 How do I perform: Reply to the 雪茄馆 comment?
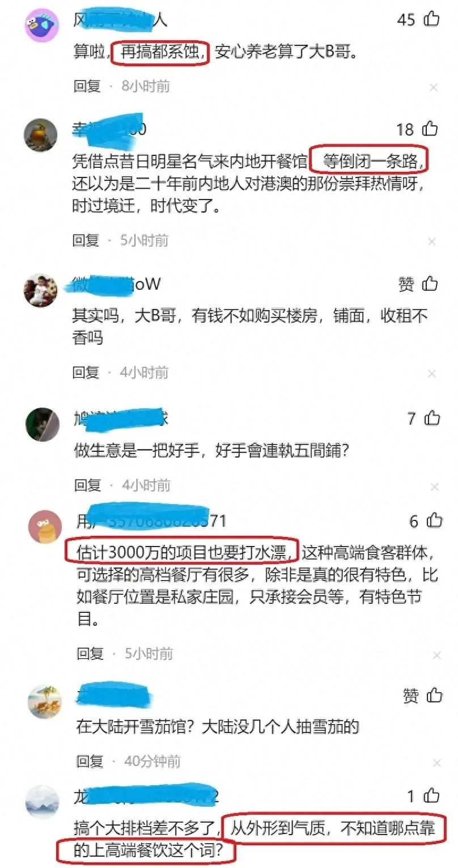(x=90, y=761)
